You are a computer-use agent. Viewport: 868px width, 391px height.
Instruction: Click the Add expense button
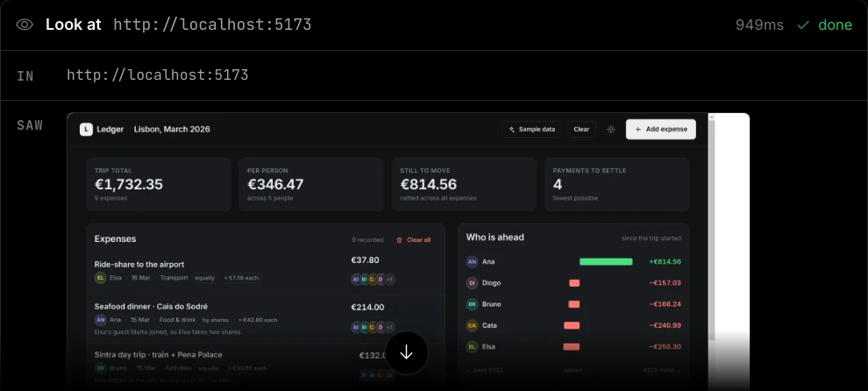[661, 129]
